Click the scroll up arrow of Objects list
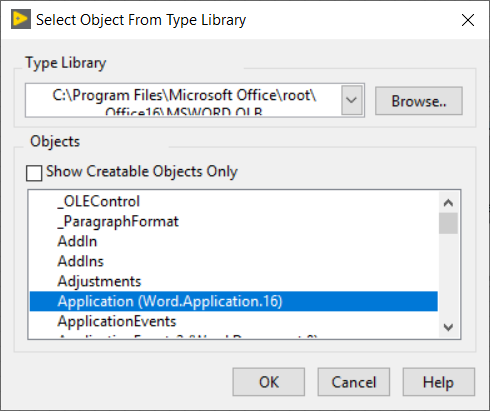The width and height of the screenshot is (490, 411). (448, 202)
